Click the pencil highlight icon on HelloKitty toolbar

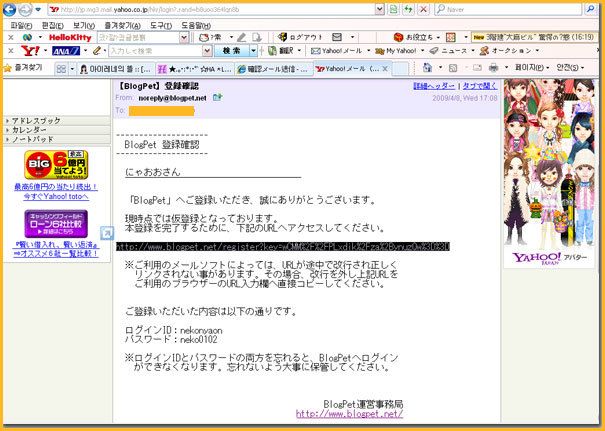tap(242, 37)
